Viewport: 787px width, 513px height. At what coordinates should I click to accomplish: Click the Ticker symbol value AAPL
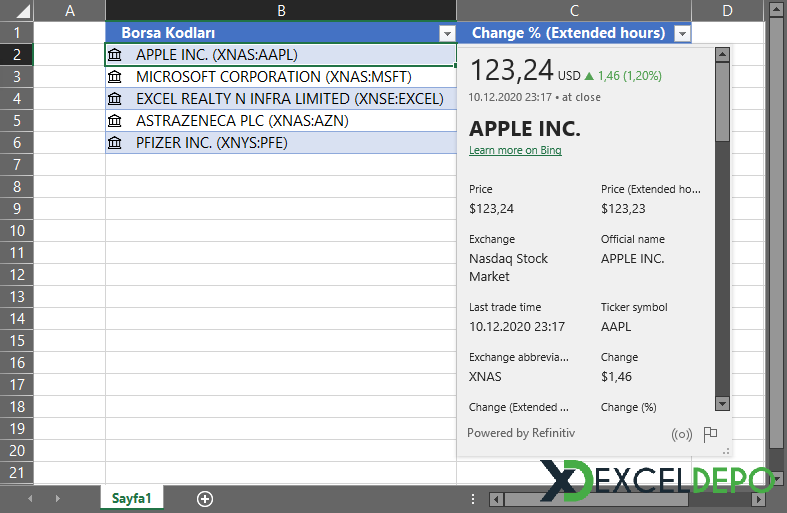tap(616, 327)
